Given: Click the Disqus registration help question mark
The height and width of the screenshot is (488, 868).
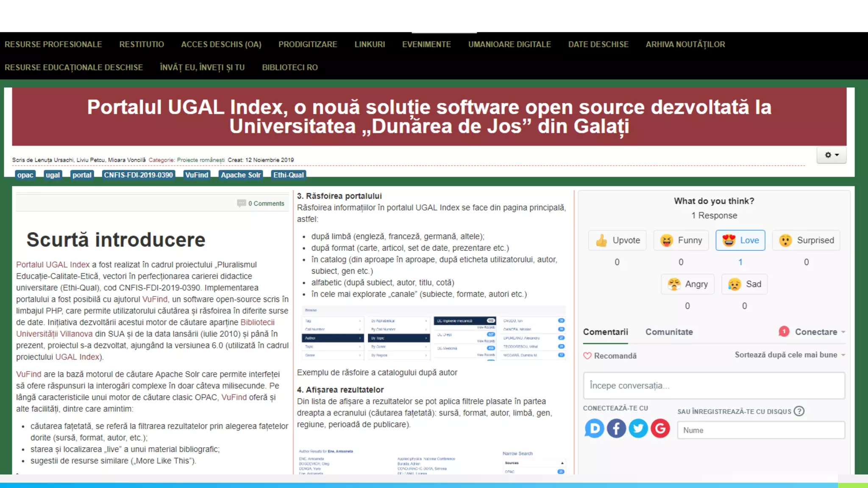Looking at the screenshot, I should 799,411.
